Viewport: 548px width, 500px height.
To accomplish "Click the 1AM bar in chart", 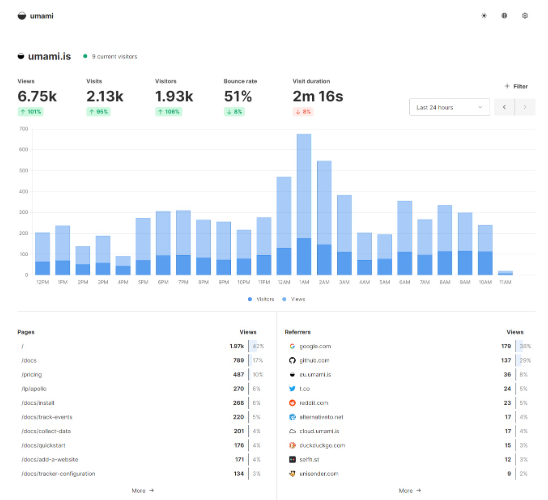I will pyautogui.click(x=304, y=204).
